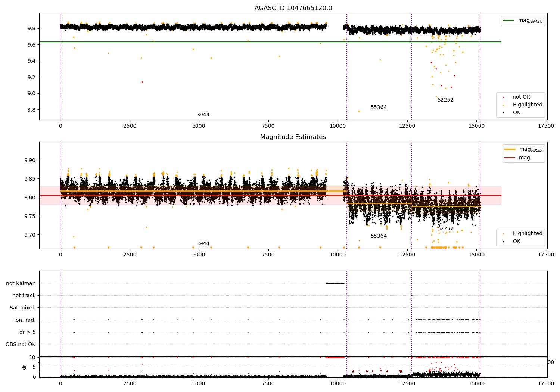The height and width of the screenshot is (392, 560).
Task: Click the '55364' annotation in the middle plot
Action: (379, 236)
